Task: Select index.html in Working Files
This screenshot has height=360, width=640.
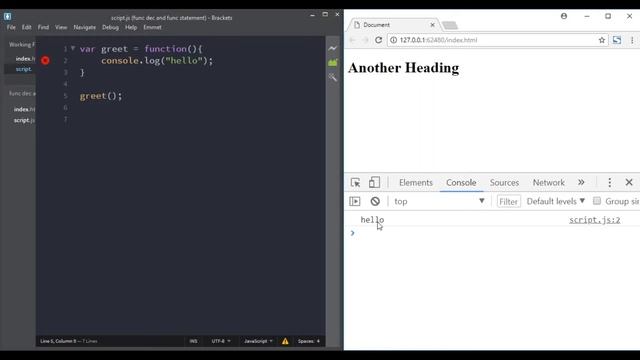Action: coord(25,59)
